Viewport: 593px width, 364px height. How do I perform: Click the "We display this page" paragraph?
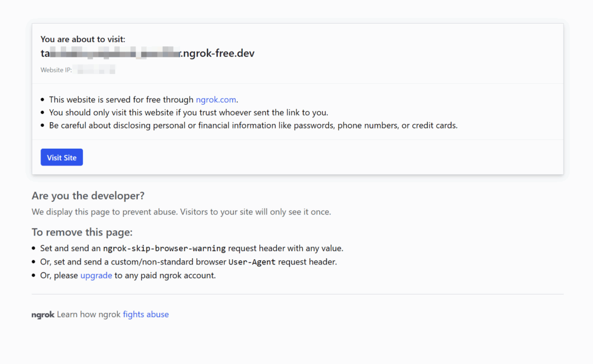181,212
